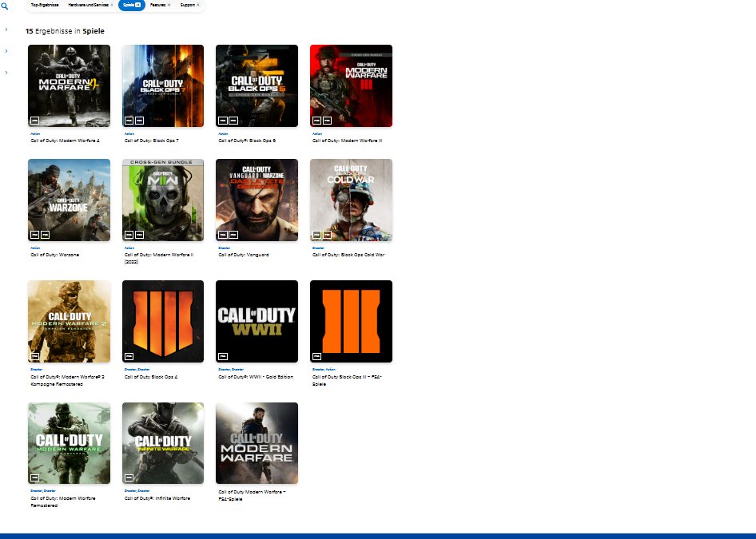
Task: Click platform badge on Modern Warfare 2 Remastered cover
Action: coord(34,356)
